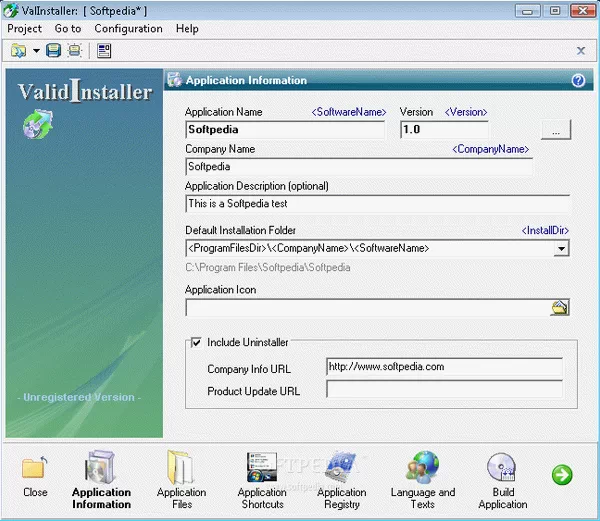Click the Company Info URL field
Screen dimensions: 600x521
444,367
